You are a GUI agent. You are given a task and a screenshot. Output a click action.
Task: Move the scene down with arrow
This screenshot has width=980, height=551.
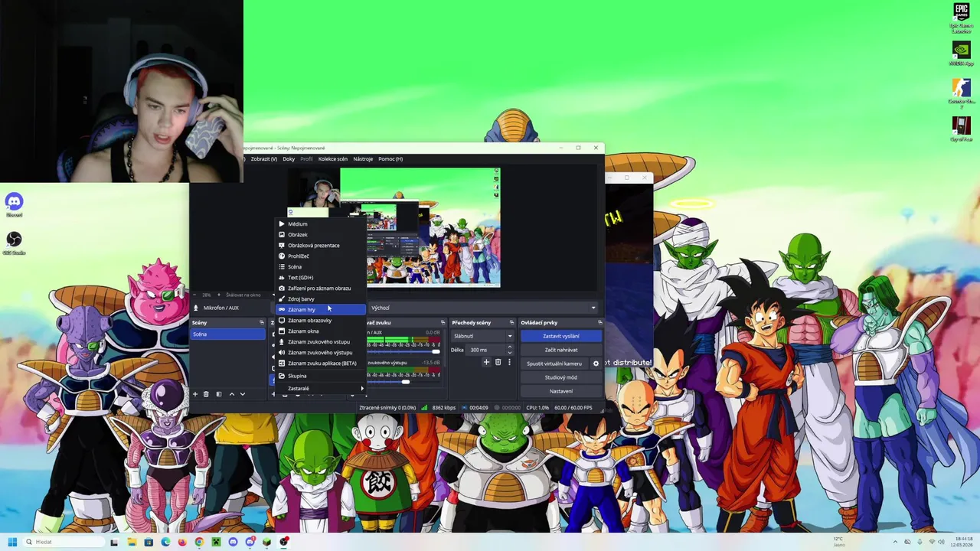[x=243, y=394]
